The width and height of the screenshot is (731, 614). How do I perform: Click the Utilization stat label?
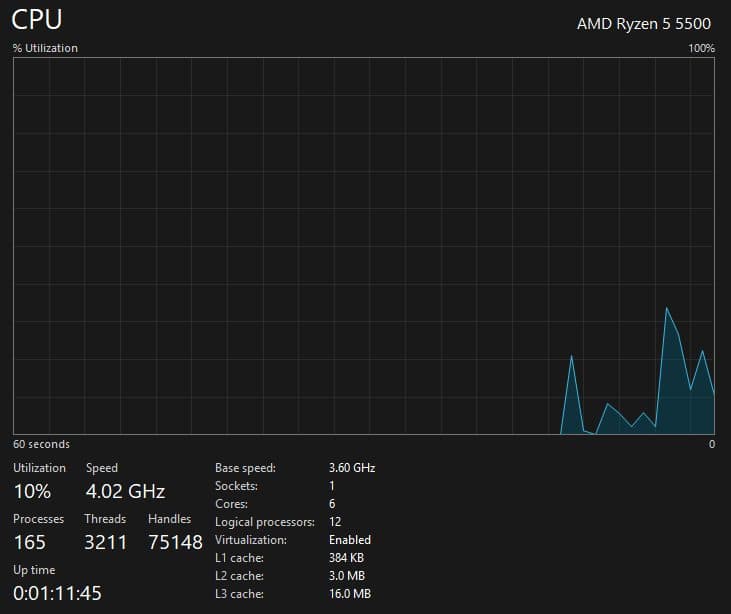[40, 468]
